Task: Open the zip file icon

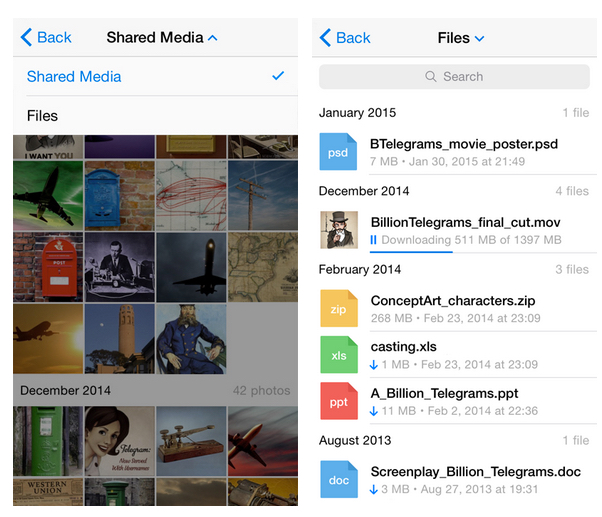Action: [x=339, y=308]
